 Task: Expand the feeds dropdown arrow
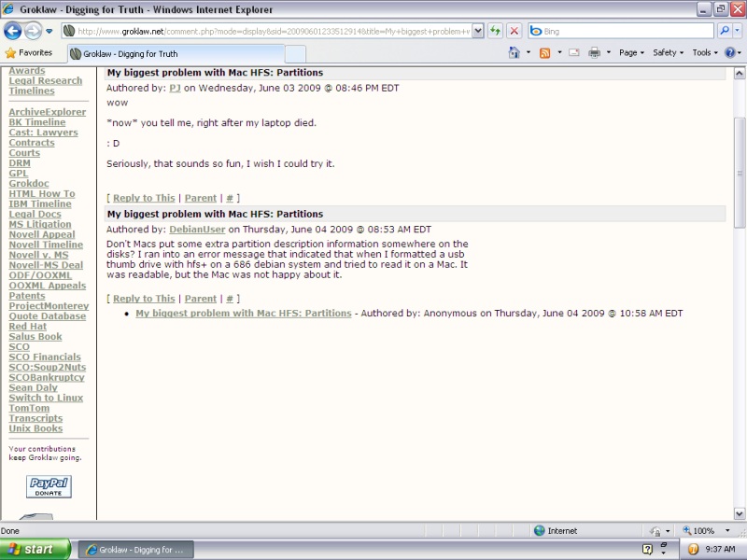coord(559,52)
